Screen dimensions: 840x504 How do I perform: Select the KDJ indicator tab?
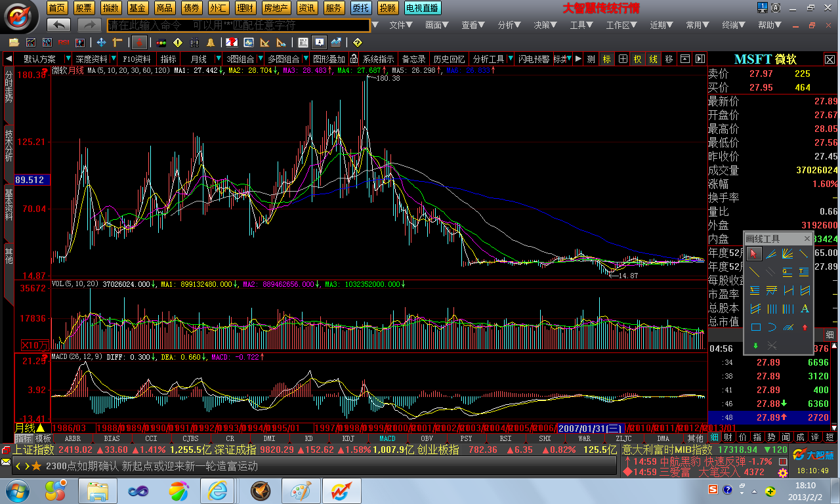click(x=348, y=438)
